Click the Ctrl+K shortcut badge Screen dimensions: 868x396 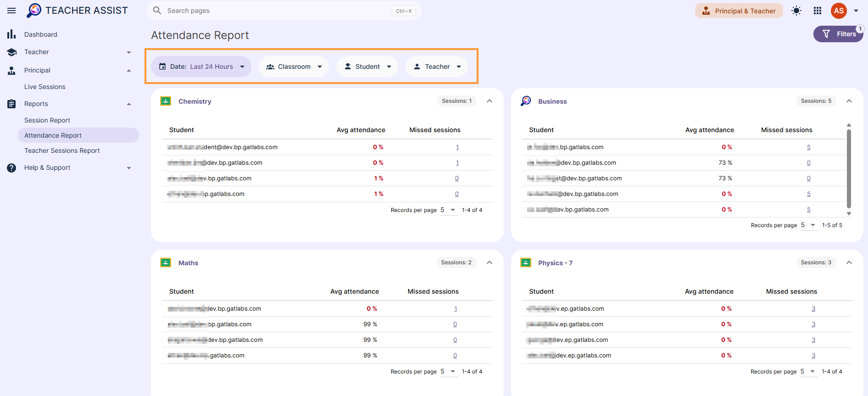click(x=404, y=11)
